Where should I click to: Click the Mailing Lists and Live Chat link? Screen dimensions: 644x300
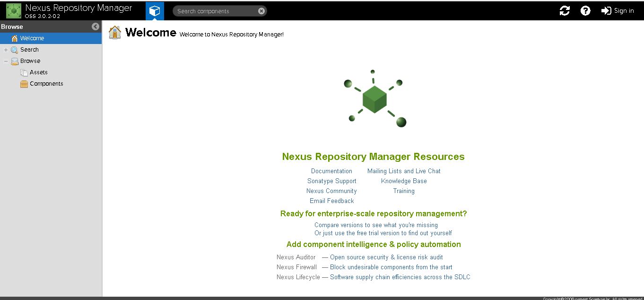pyautogui.click(x=404, y=171)
